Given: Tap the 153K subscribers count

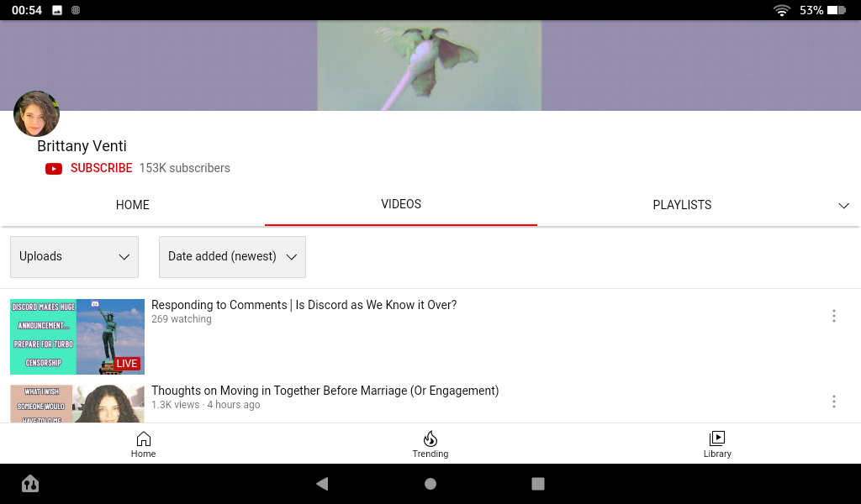Looking at the screenshot, I should (x=184, y=168).
